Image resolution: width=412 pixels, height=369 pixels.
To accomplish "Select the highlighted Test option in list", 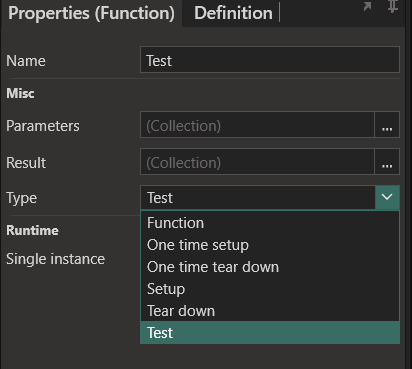I will tap(270, 333).
